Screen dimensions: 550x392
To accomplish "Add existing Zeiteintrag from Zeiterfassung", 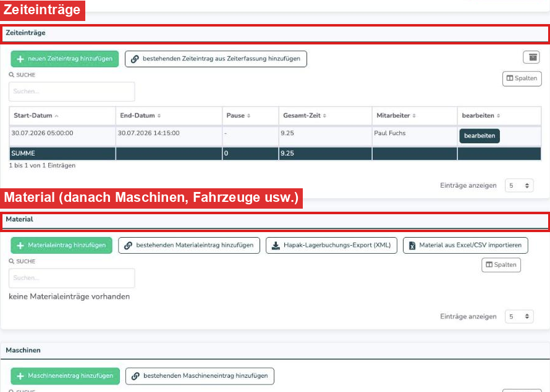I will click(x=216, y=59).
